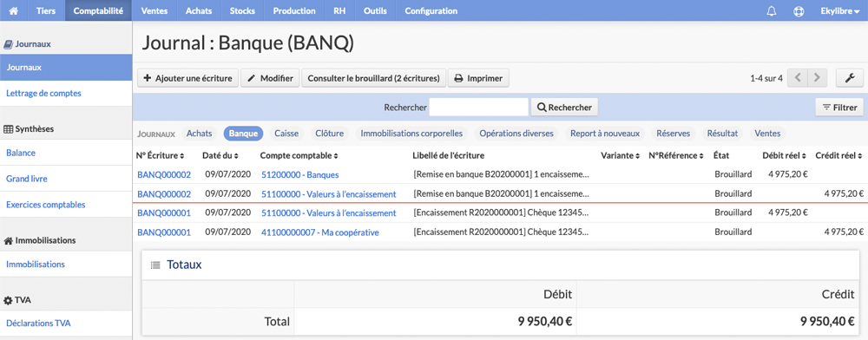Open Déclarations TVA
The image size is (868, 340).
(x=66, y=324)
